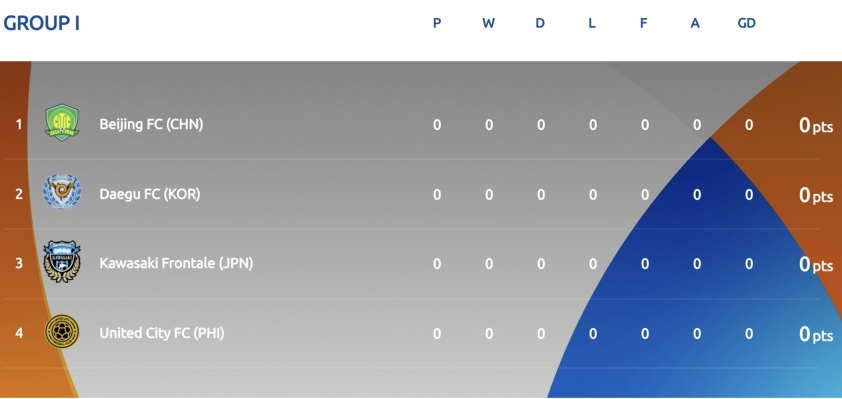Click Beijing FC's 0 pts total
The height and width of the screenshot is (399, 842).
[x=816, y=125]
